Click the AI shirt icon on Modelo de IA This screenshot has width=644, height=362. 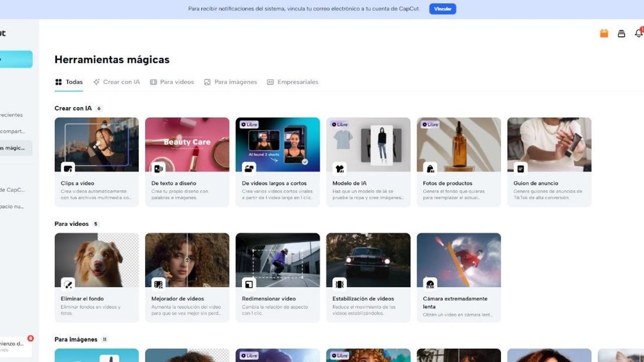click(x=340, y=168)
